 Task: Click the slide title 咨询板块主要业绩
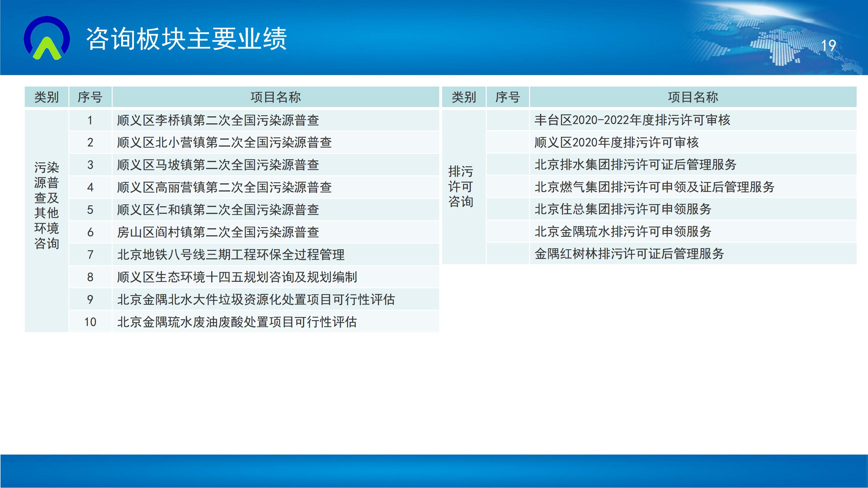(186, 39)
